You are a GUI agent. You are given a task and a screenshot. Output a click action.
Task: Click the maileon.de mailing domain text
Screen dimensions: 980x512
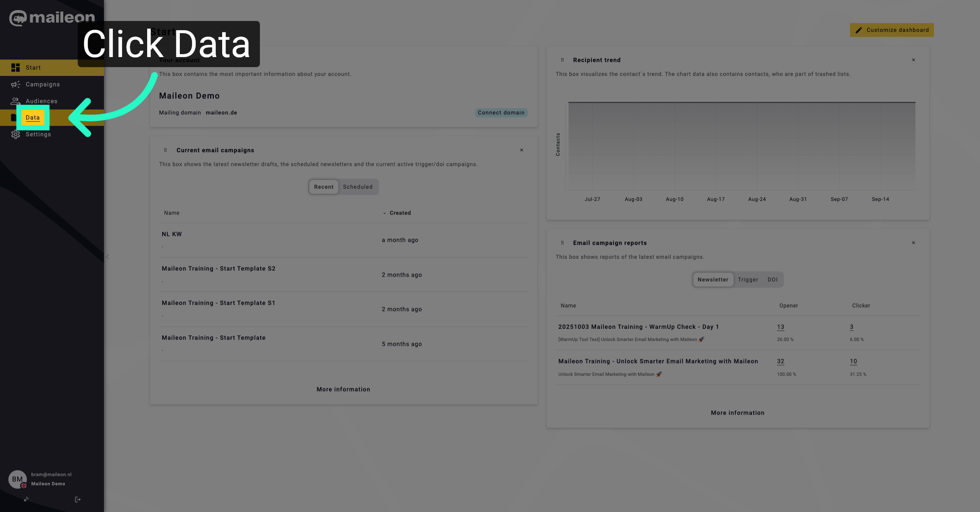click(221, 113)
